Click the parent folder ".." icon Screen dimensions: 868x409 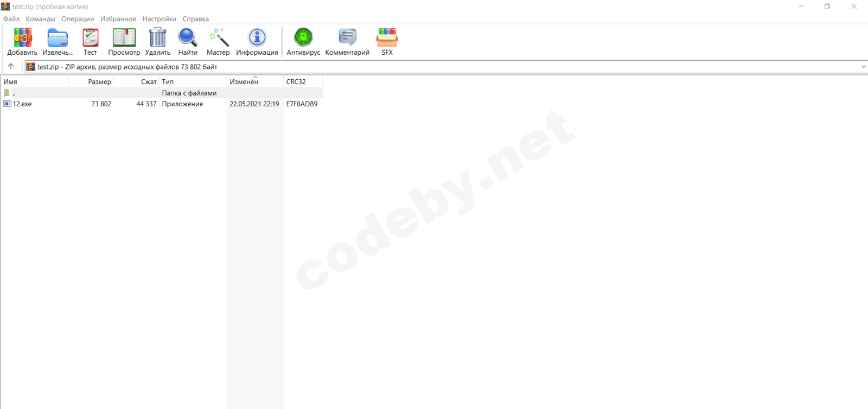7,93
